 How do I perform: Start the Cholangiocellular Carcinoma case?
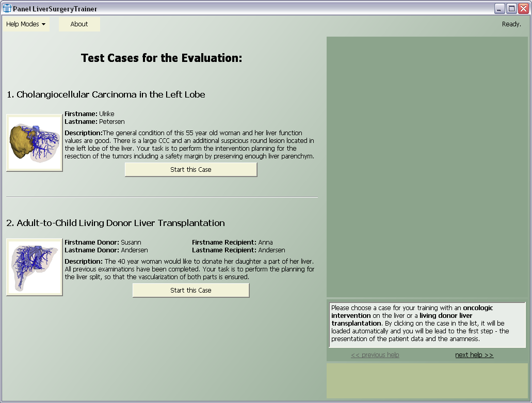(x=191, y=170)
